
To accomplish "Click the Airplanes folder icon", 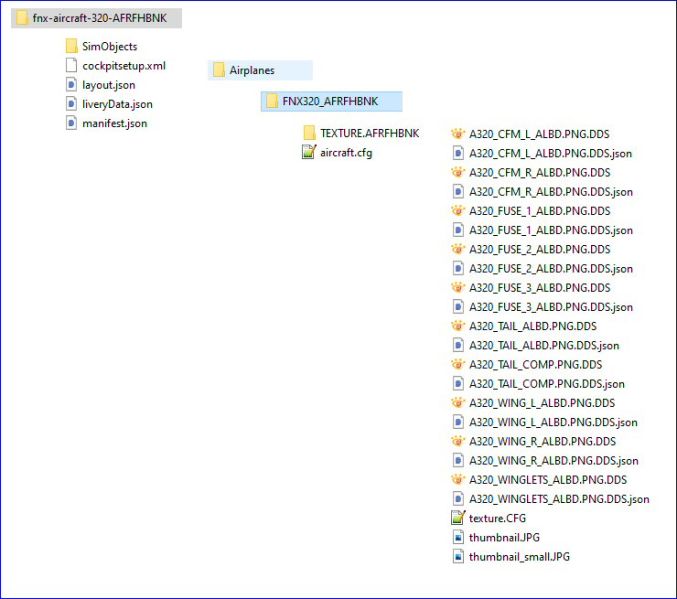I will tap(219, 70).
